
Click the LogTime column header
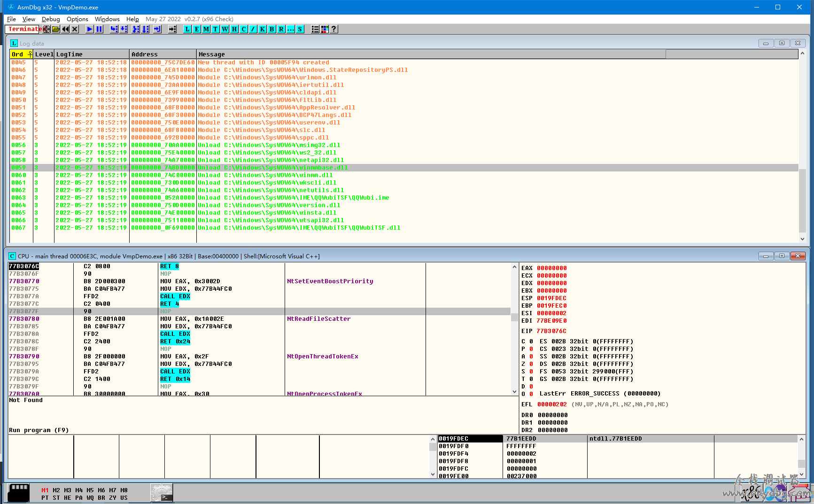92,54
